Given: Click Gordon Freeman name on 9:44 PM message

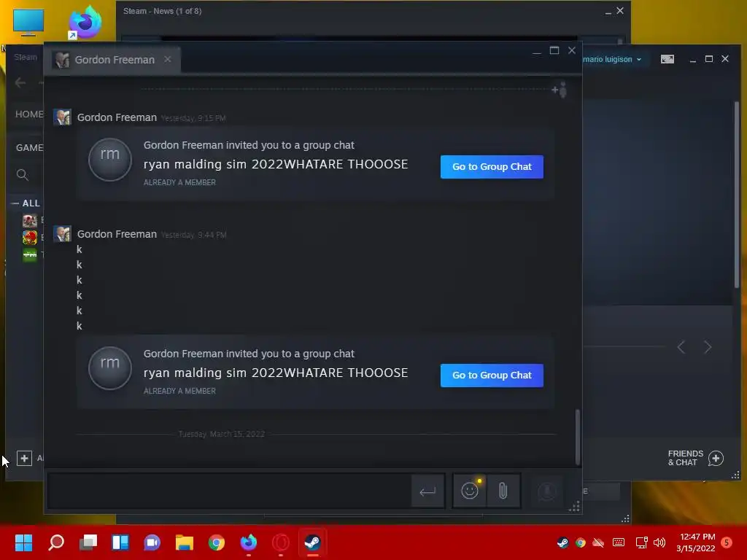Looking at the screenshot, I should (117, 234).
